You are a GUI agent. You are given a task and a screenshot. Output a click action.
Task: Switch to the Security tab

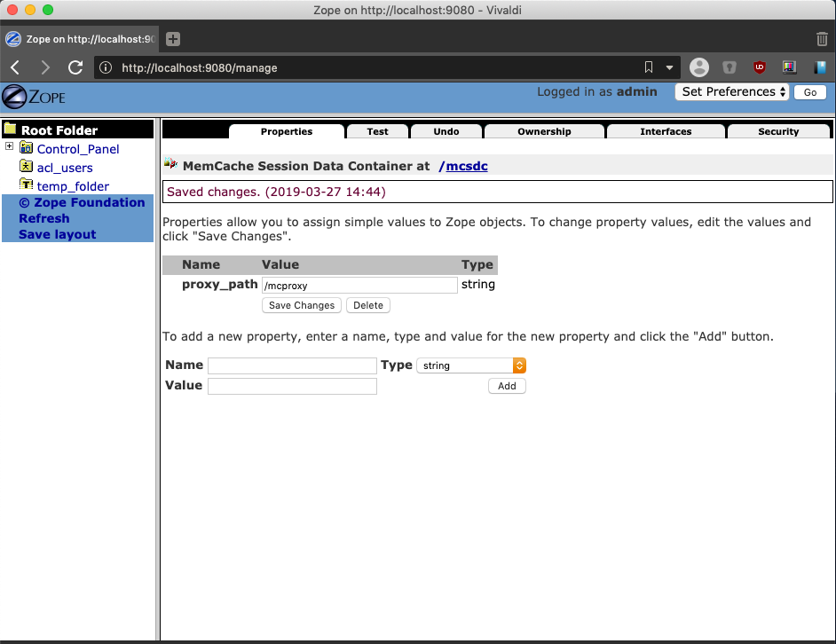[778, 131]
